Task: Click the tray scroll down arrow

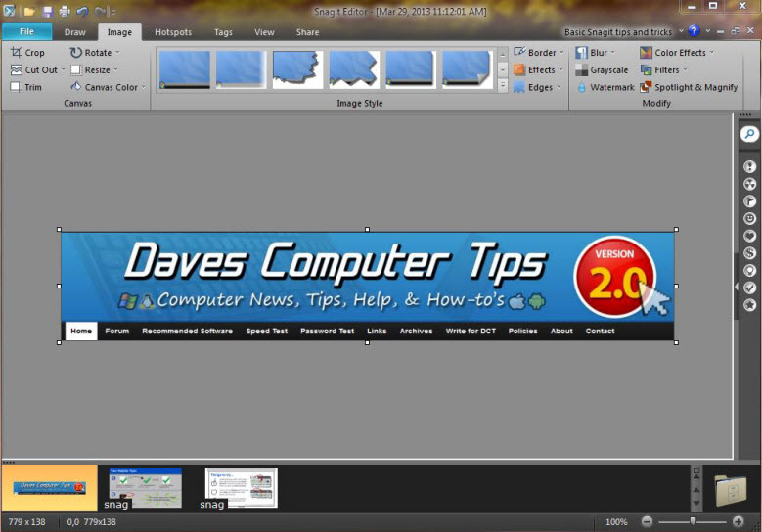Action: point(695,503)
